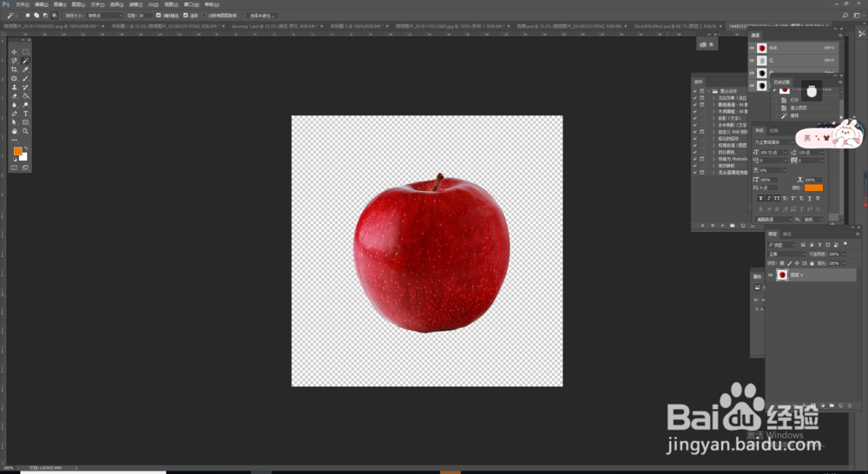Click the Screen Mode icon
The height and width of the screenshot is (474, 868).
[25, 168]
